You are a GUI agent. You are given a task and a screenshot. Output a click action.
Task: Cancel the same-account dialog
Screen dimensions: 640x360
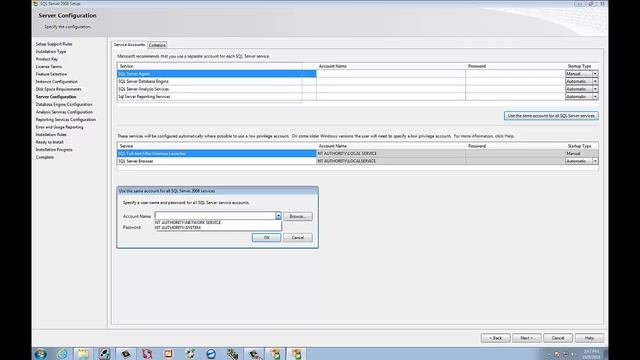[x=298, y=238]
